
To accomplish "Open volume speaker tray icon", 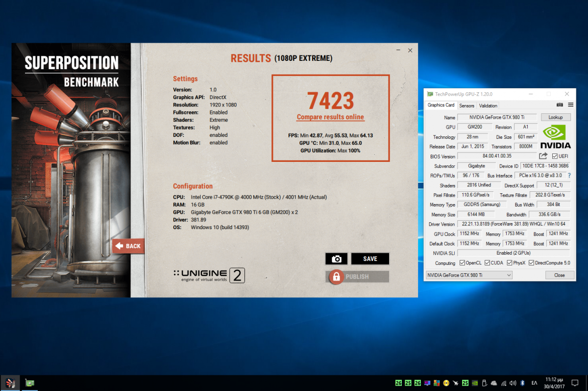I will [513, 383].
